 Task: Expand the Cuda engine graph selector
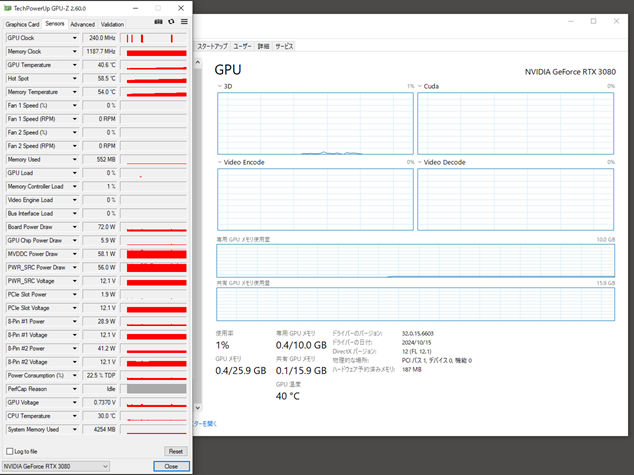tap(420, 86)
